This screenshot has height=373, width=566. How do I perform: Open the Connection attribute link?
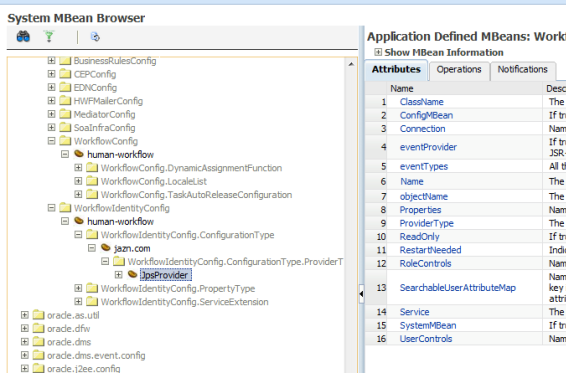tap(422, 129)
